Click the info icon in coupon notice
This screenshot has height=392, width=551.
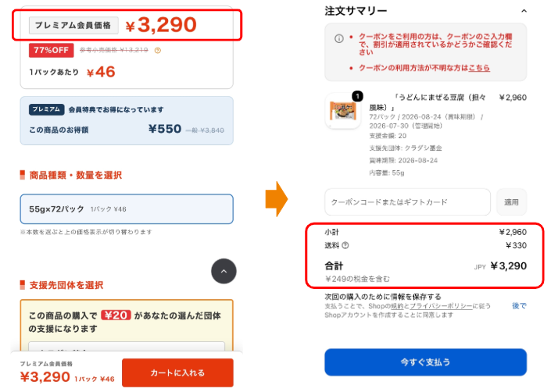pyautogui.click(x=339, y=38)
